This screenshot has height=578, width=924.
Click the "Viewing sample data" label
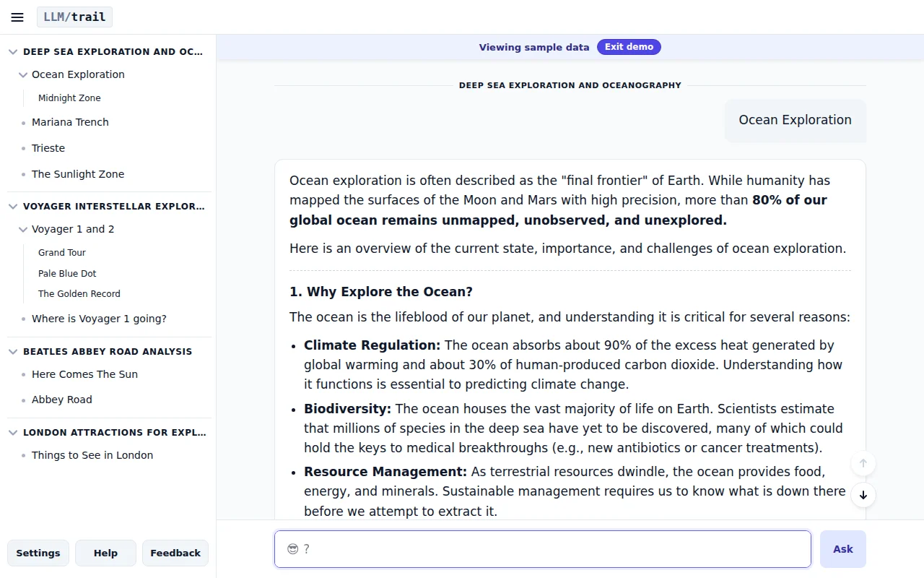(x=534, y=47)
